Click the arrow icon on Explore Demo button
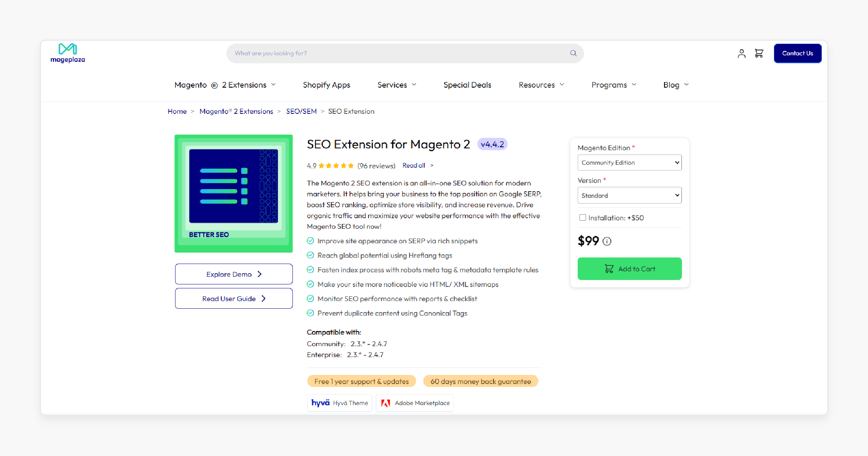 (259, 274)
